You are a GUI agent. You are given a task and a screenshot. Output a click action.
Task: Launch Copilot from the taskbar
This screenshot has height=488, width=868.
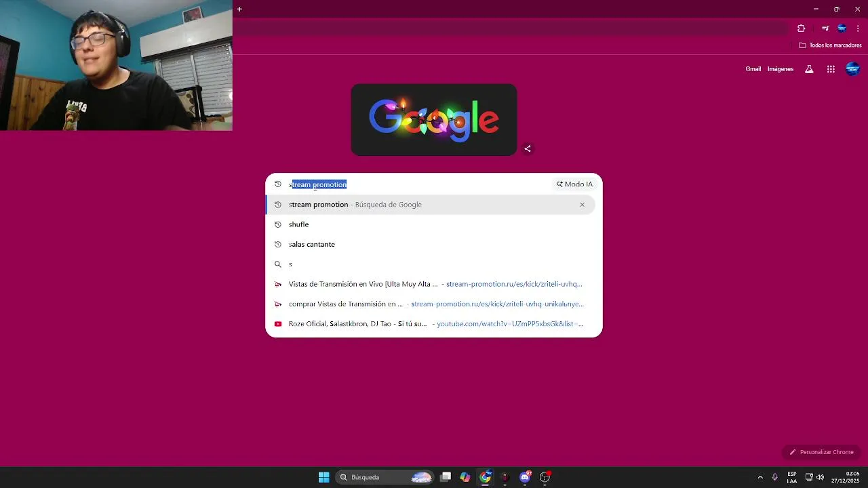[x=465, y=477]
